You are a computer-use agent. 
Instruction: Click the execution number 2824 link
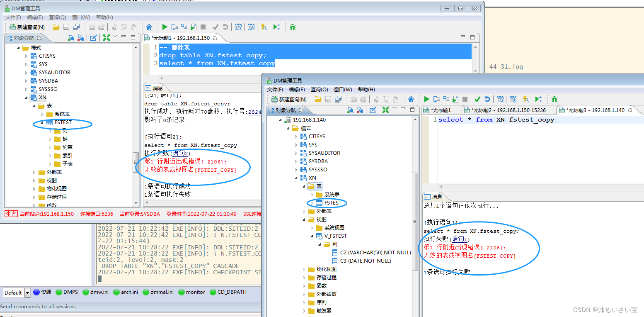point(254,112)
